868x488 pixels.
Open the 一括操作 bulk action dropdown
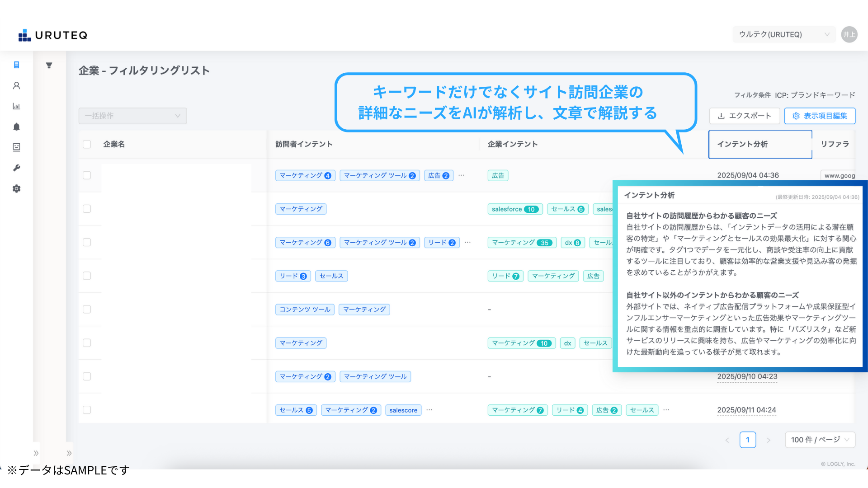132,116
